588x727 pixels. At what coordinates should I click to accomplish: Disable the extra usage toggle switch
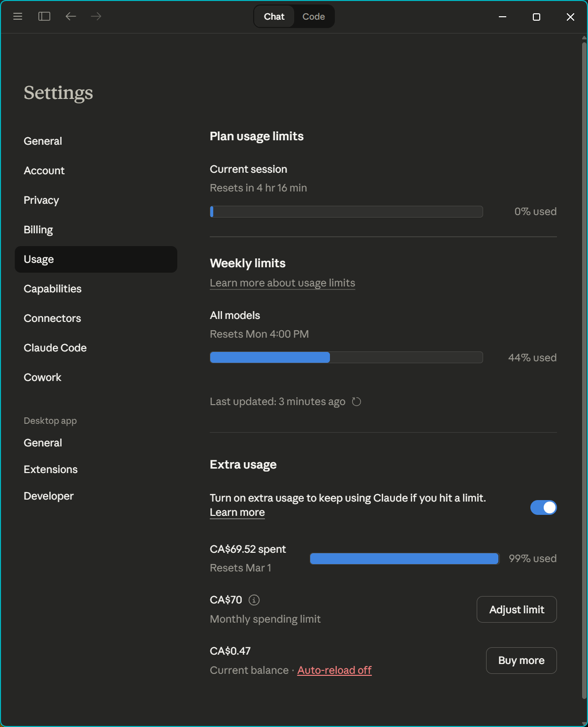[543, 507]
